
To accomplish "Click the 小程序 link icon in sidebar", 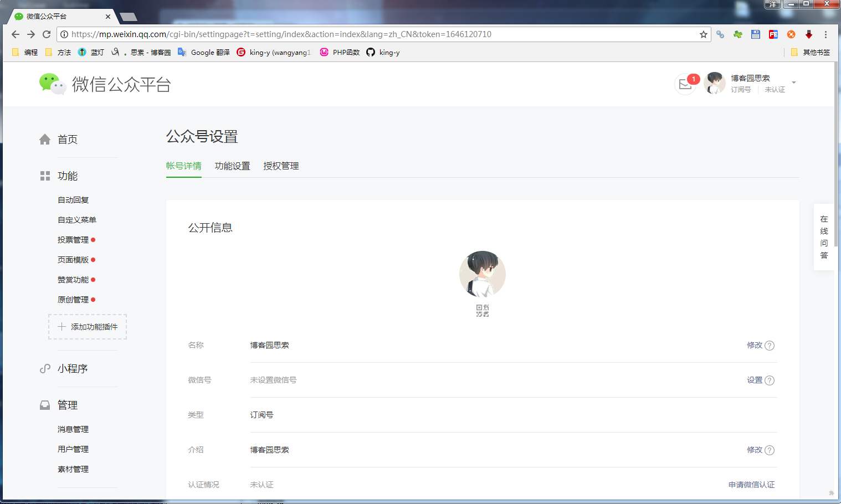I will coord(45,369).
